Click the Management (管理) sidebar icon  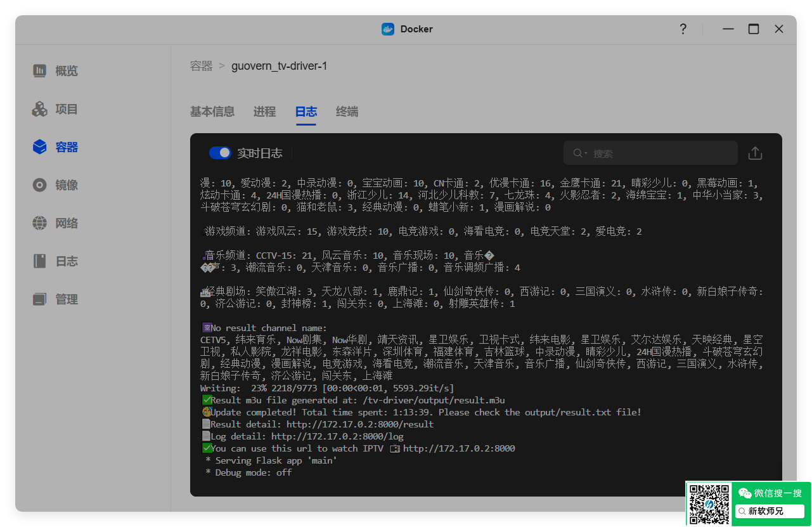(40, 299)
